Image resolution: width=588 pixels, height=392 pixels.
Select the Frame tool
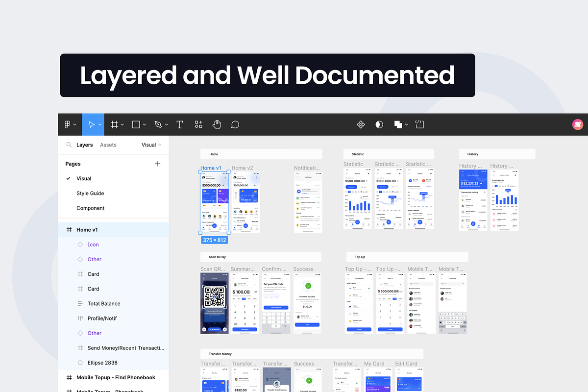114,124
